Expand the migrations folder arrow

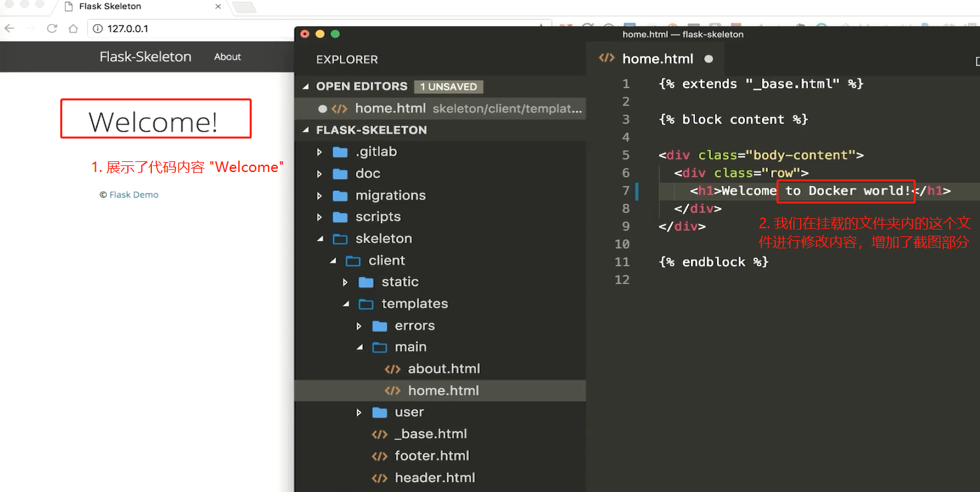[320, 195]
